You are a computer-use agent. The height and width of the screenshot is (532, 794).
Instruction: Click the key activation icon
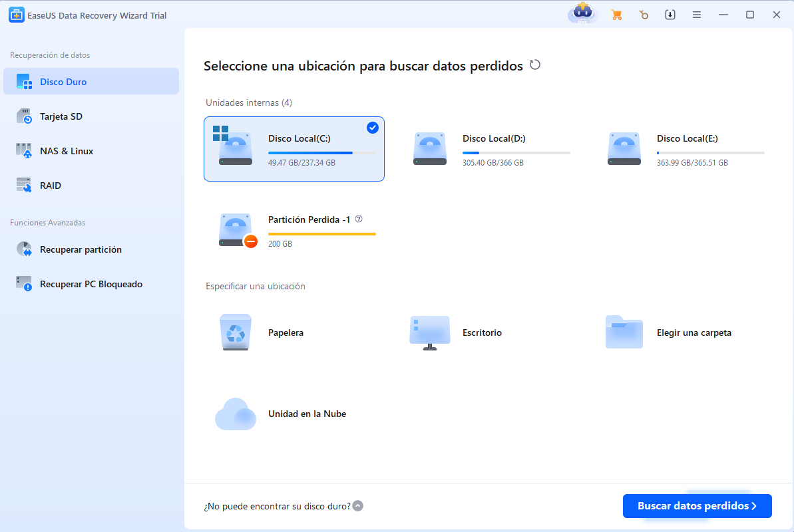point(643,15)
